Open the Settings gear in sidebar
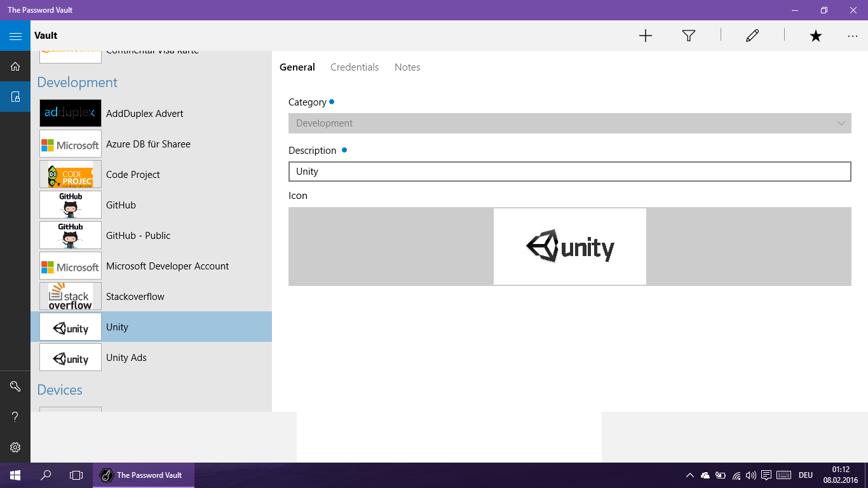868x488 pixels. (x=15, y=447)
